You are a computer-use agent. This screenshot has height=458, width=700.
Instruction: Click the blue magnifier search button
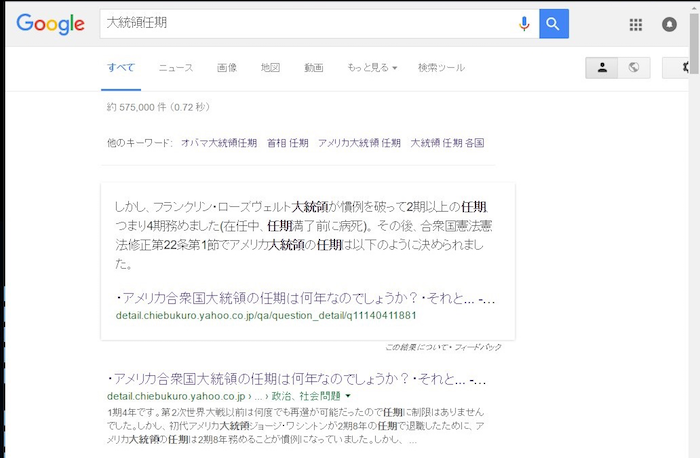[x=554, y=24]
